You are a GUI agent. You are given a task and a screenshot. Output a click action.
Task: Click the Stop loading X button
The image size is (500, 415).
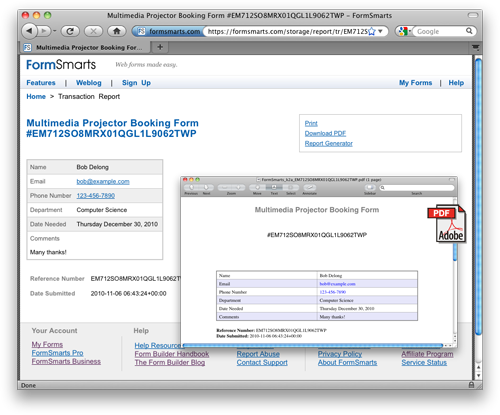[93, 31]
